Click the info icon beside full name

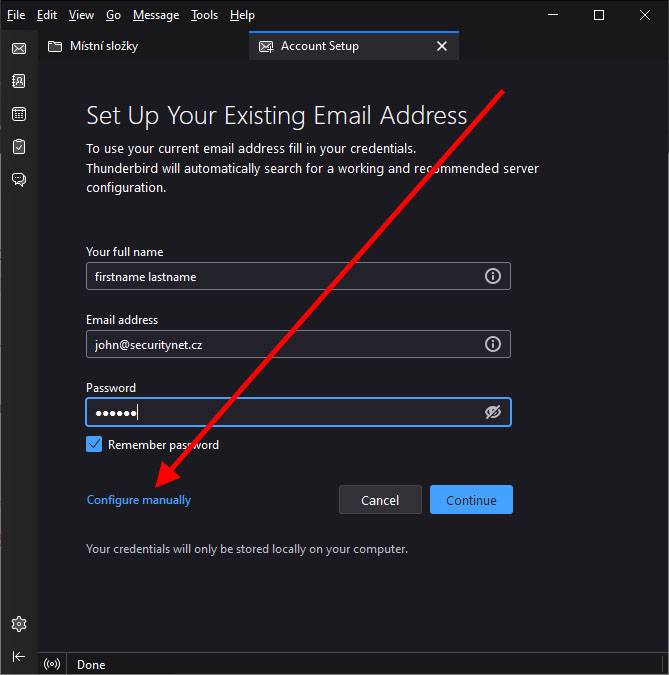pyautogui.click(x=492, y=276)
